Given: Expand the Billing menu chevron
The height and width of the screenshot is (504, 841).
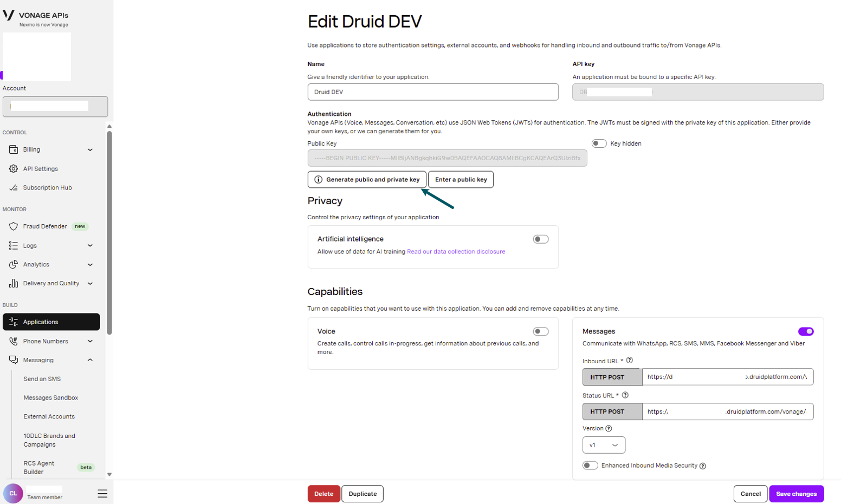Looking at the screenshot, I should (x=90, y=150).
